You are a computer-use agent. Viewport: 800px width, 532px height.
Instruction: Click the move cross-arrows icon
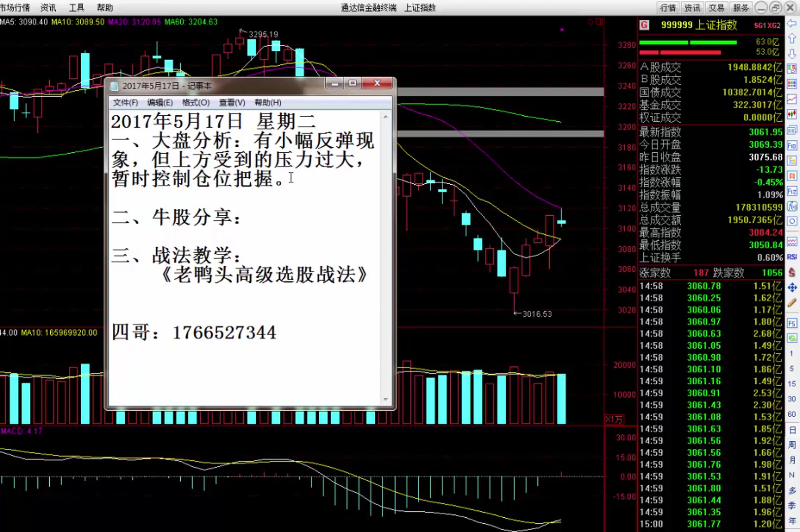(792, 287)
